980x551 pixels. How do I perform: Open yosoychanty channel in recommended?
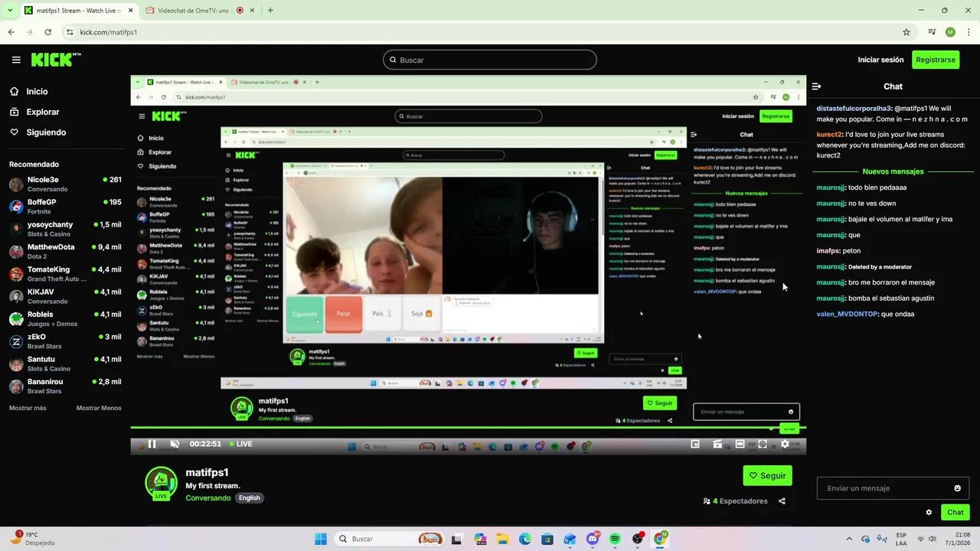(x=65, y=229)
